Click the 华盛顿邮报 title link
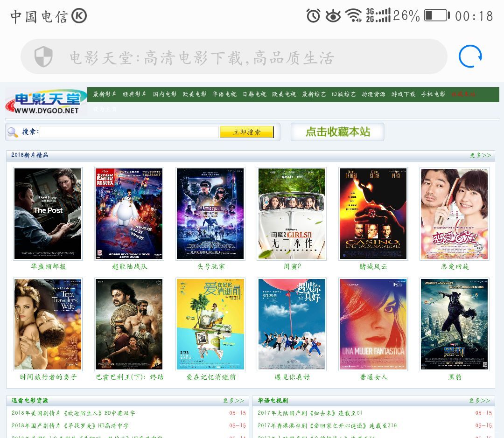Screen dimensions: 504x438 click(x=48, y=266)
